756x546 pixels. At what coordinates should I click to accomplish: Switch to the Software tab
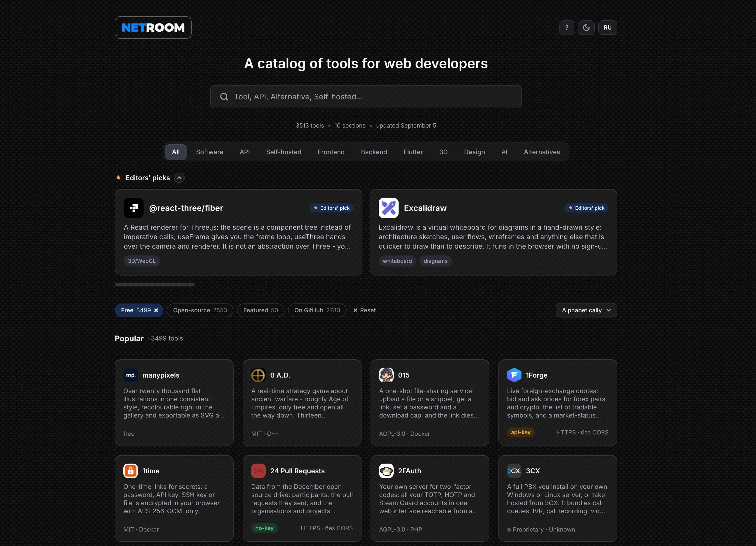tap(210, 152)
